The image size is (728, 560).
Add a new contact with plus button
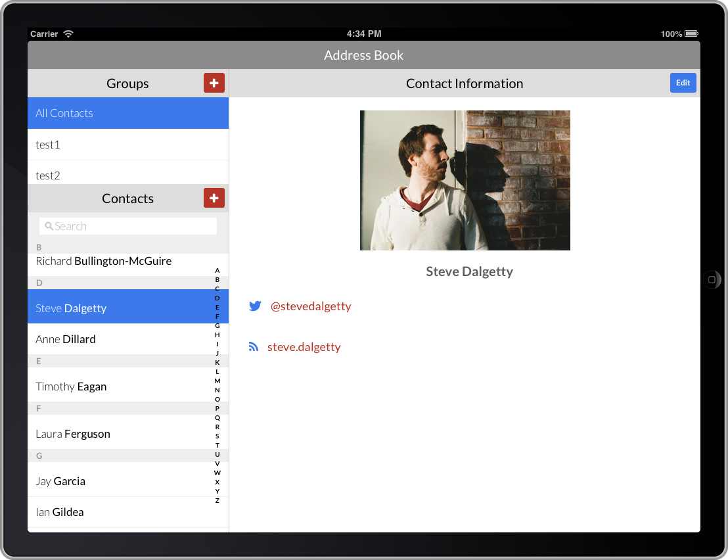point(214,198)
